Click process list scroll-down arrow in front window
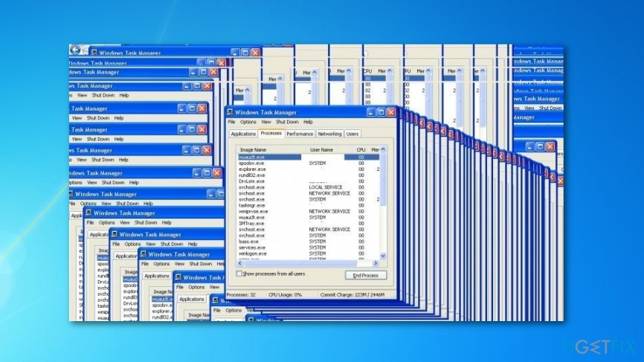The image size is (644, 362). [383, 256]
